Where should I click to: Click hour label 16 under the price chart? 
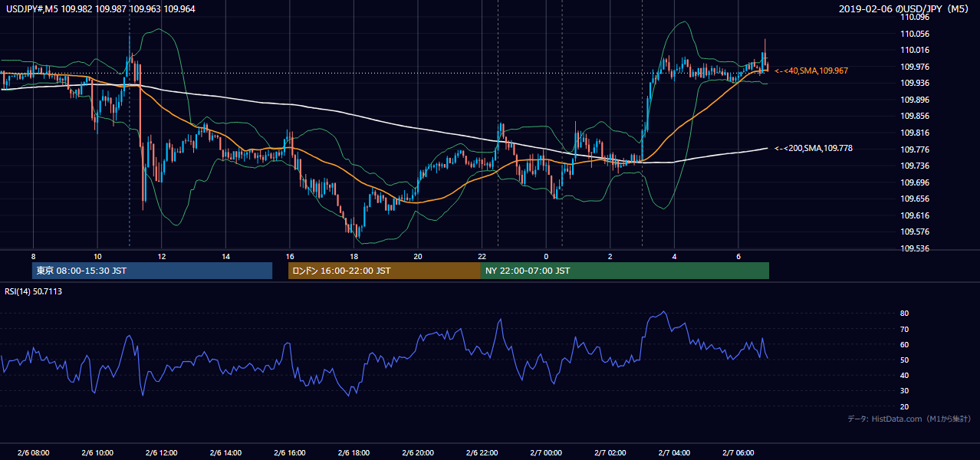point(290,256)
